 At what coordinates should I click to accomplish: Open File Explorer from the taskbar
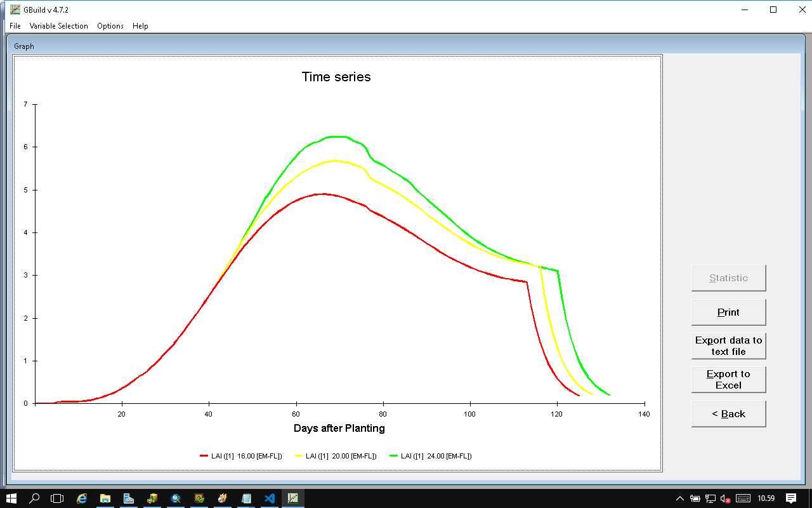pos(105,498)
